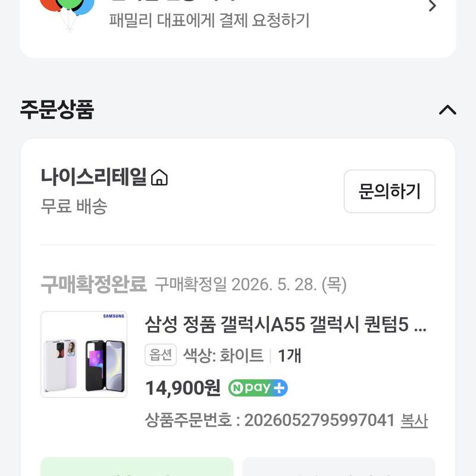Tap the Npay plus badge

(x=258, y=388)
